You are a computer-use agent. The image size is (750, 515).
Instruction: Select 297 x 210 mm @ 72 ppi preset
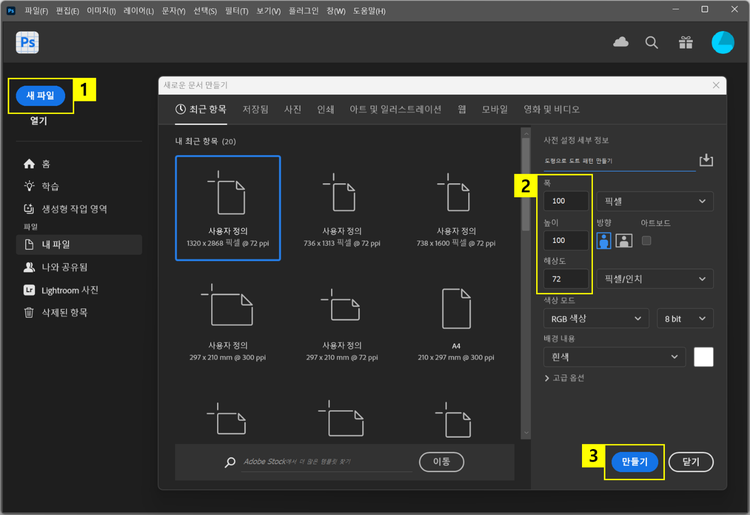(342, 323)
